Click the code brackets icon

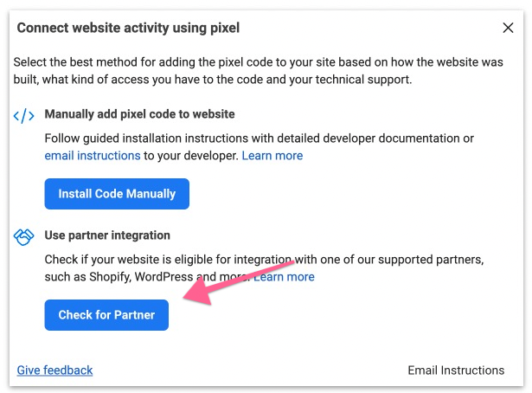point(24,115)
